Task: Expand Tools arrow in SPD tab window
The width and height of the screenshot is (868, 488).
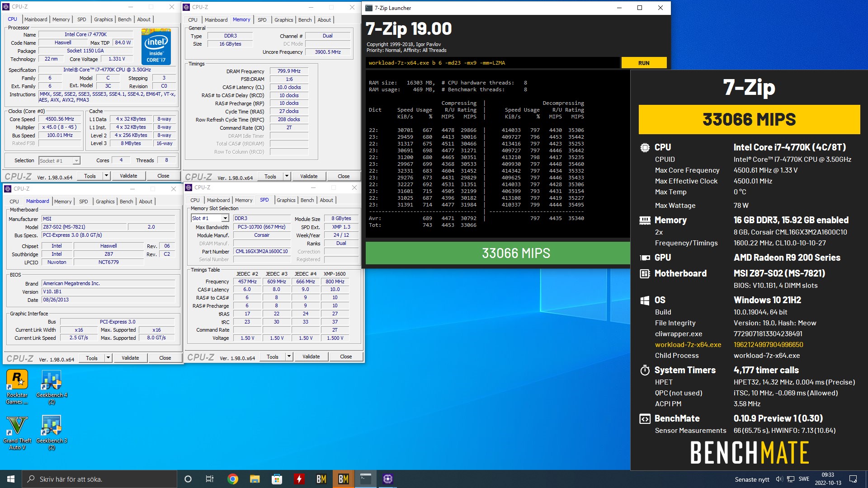Action: tap(289, 357)
